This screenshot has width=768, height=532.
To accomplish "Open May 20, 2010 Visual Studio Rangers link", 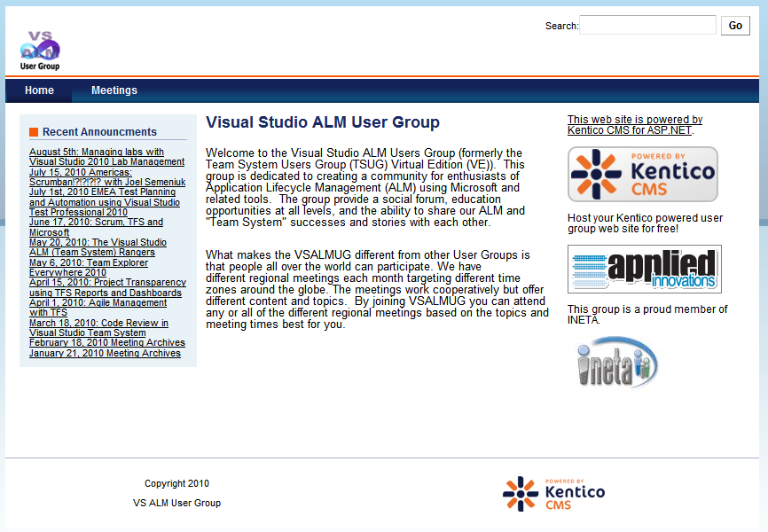I will click(98, 246).
